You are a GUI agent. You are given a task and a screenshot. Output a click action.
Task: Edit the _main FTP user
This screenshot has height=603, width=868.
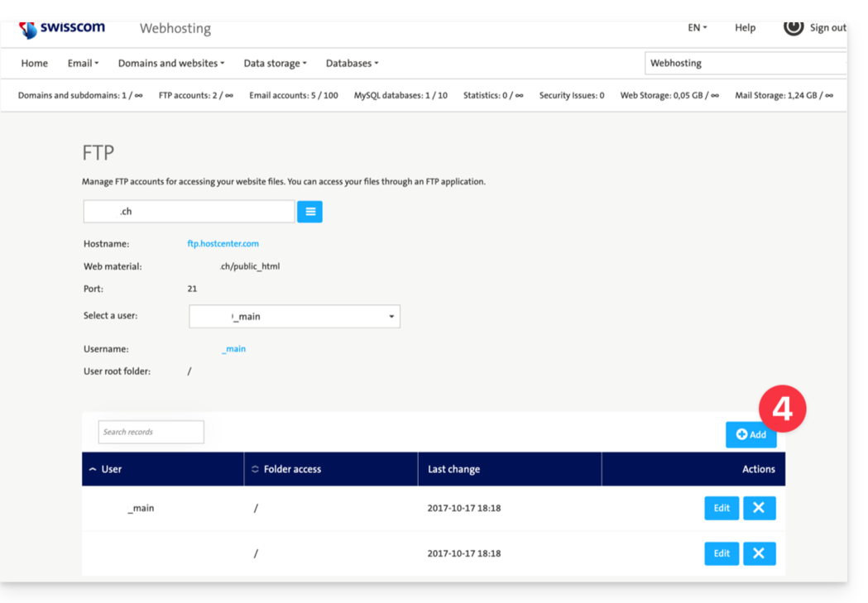tap(722, 508)
